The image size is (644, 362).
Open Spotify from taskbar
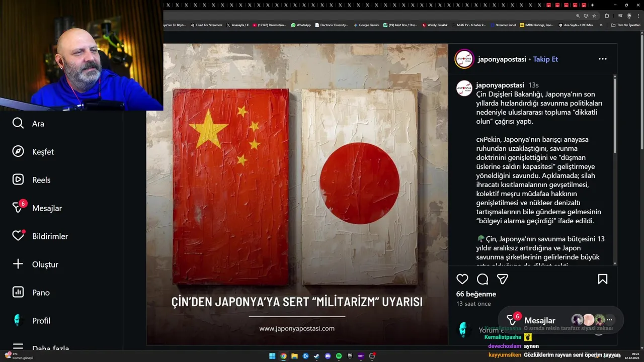pyautogui.click(x=339, y=356)
